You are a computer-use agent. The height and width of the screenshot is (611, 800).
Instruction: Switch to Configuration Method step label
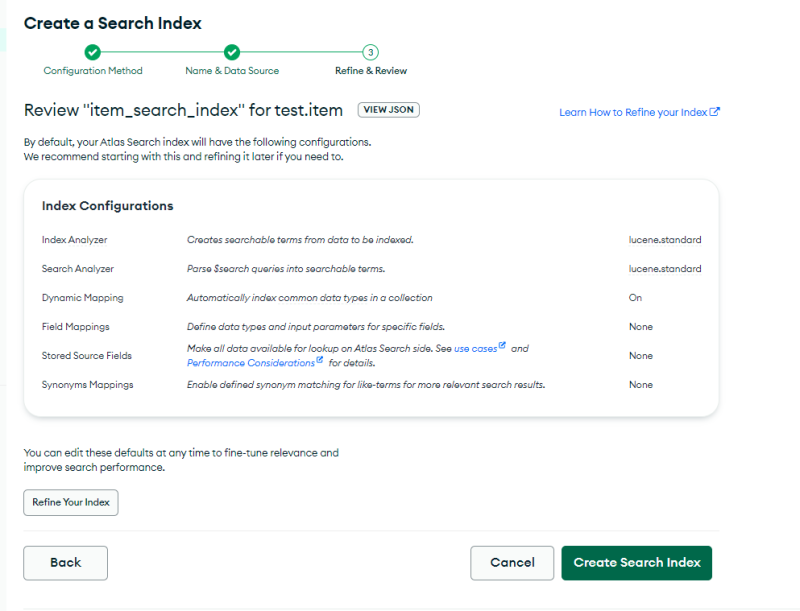click(93, 71)
